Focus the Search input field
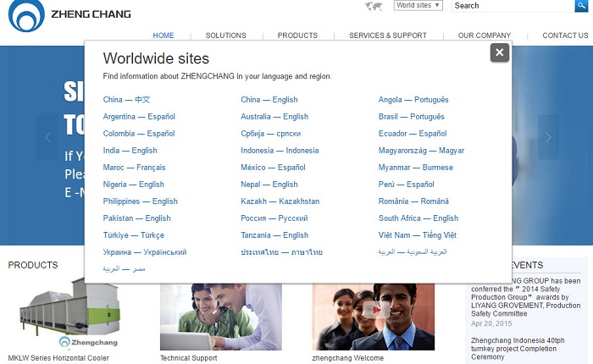The height and width of the screenshot is (364, 593). [513, 6]
